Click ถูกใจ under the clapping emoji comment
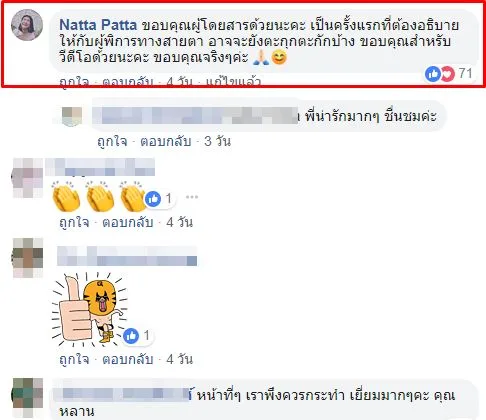This screenshot has width=486, height=420. pyautogui.click(x=74, y=222)
